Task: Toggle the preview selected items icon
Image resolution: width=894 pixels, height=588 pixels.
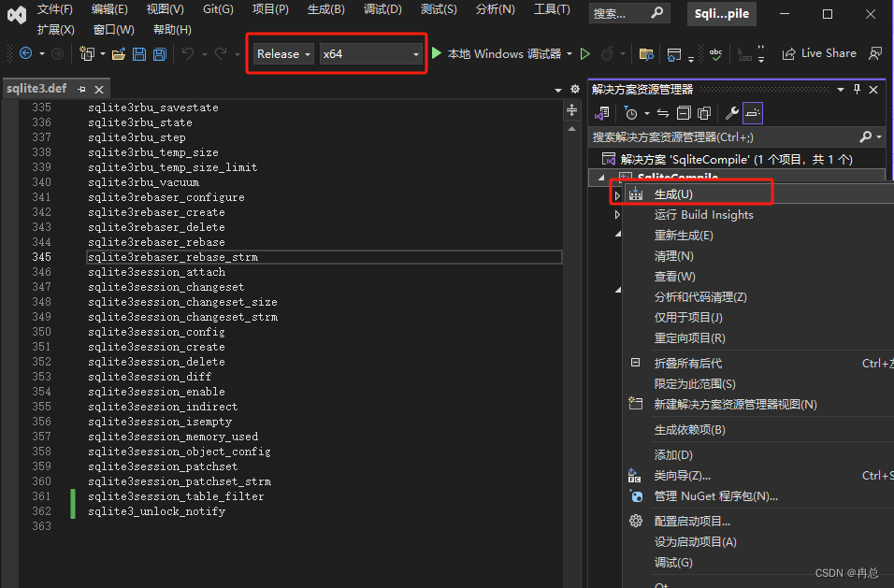Action: (753, 113)
